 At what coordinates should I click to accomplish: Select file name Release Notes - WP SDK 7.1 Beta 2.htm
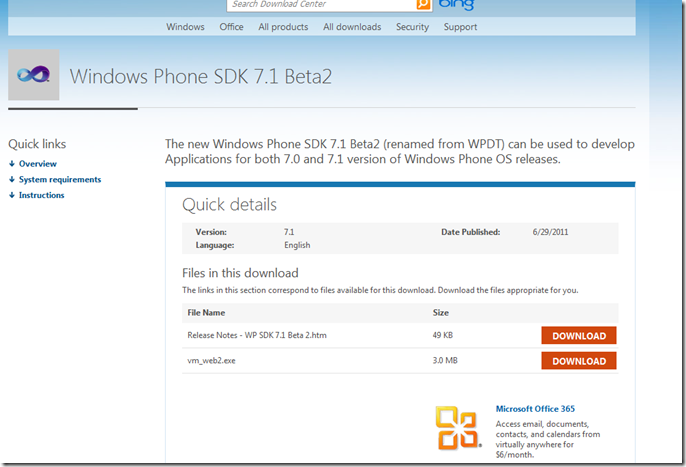click(257, 335)
